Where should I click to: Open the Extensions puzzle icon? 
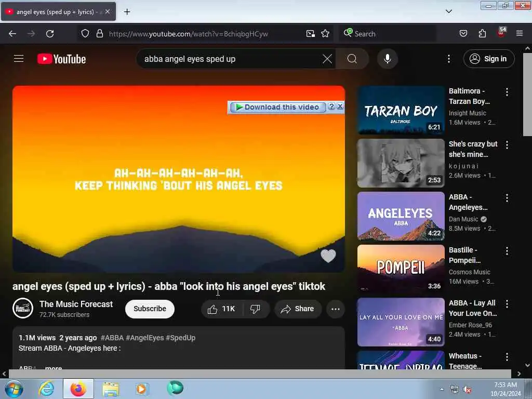pyautogui.click(x=482, y=34)
